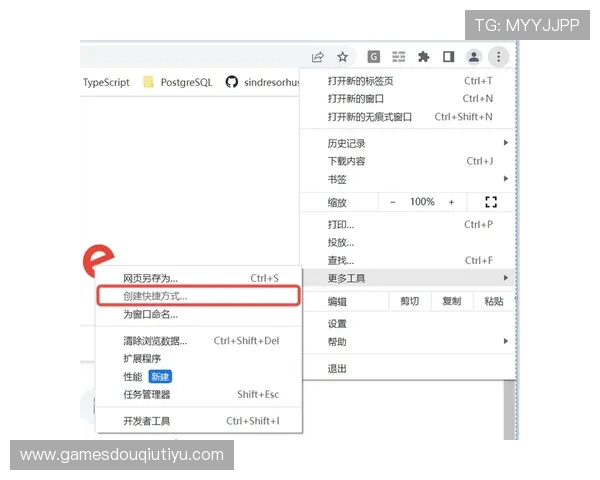Bookmark this page with star icon
This screenshot has height=480, width=600.
[342, 57]
